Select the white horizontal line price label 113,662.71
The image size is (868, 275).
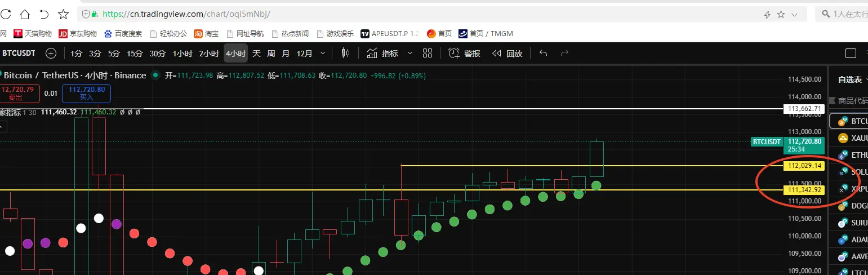804,108
